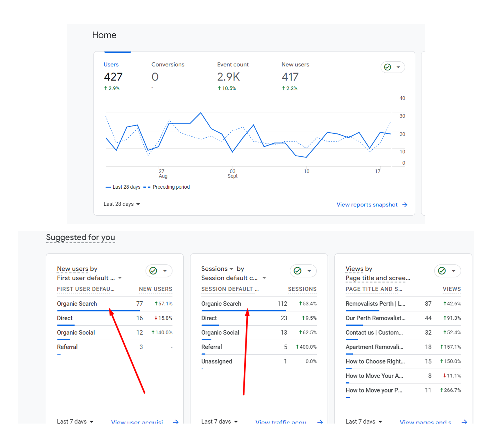The image size is (492, 448).
Task: Open View reports snapshot link
Action: click(x=367, y=205)
